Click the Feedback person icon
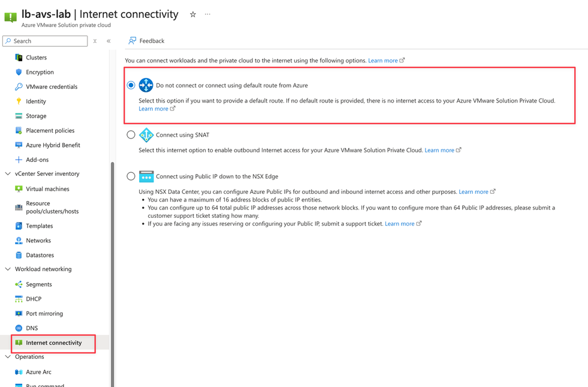Image resolution: width=588 pixels, height=387 pixels. [x=132, y=41]
